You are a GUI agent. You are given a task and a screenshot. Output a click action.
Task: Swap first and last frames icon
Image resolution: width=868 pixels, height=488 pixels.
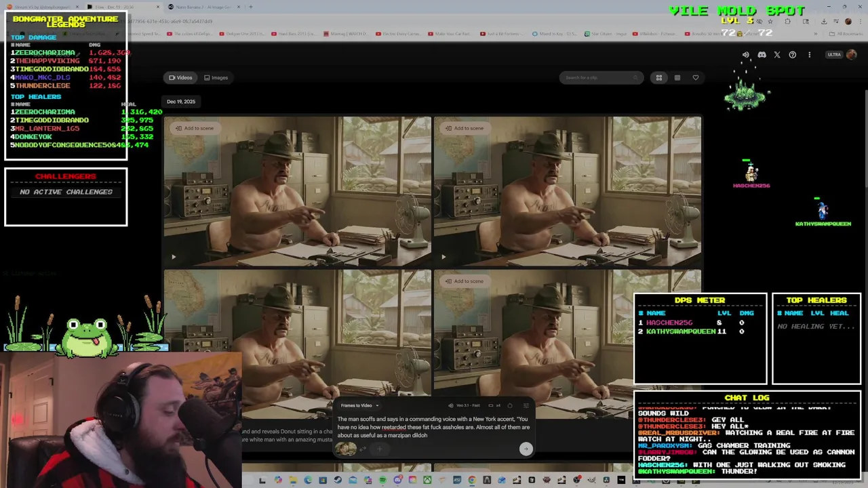[x=363, y=449]
